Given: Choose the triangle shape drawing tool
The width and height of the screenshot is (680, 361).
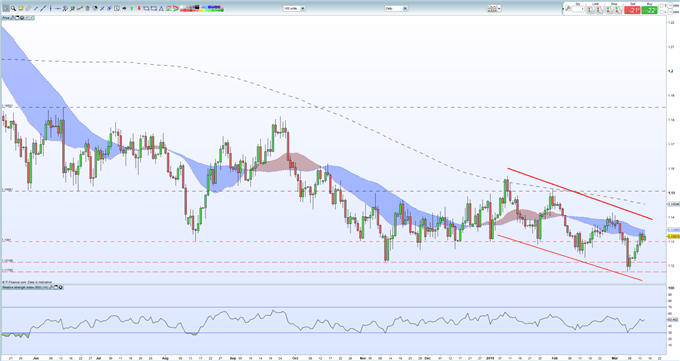Looking at the screenshot, I should (x=161, y=8).
